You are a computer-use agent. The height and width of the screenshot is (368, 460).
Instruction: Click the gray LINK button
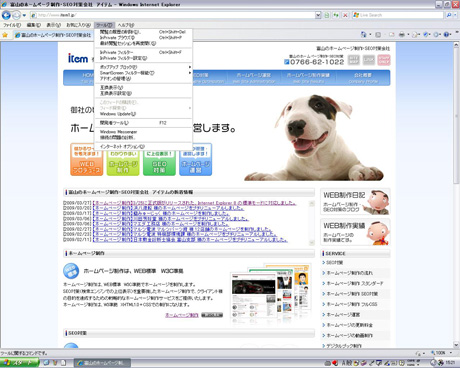coord(369,60)
